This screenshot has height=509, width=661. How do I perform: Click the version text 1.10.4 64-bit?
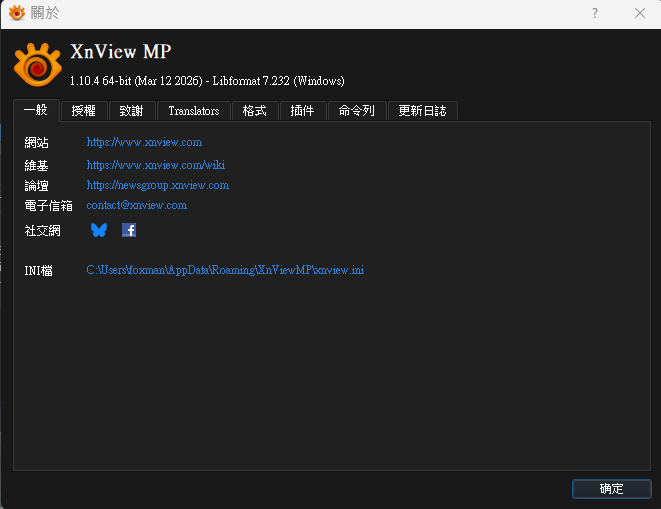pos(100,81)
